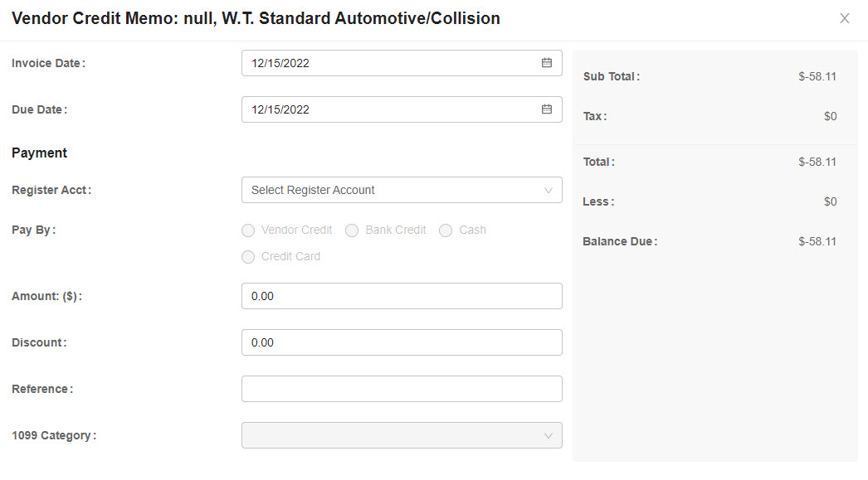The image size is (868, 480).
Task: Click the 1099 Category chevron arrow
Action: pos(548,436)
